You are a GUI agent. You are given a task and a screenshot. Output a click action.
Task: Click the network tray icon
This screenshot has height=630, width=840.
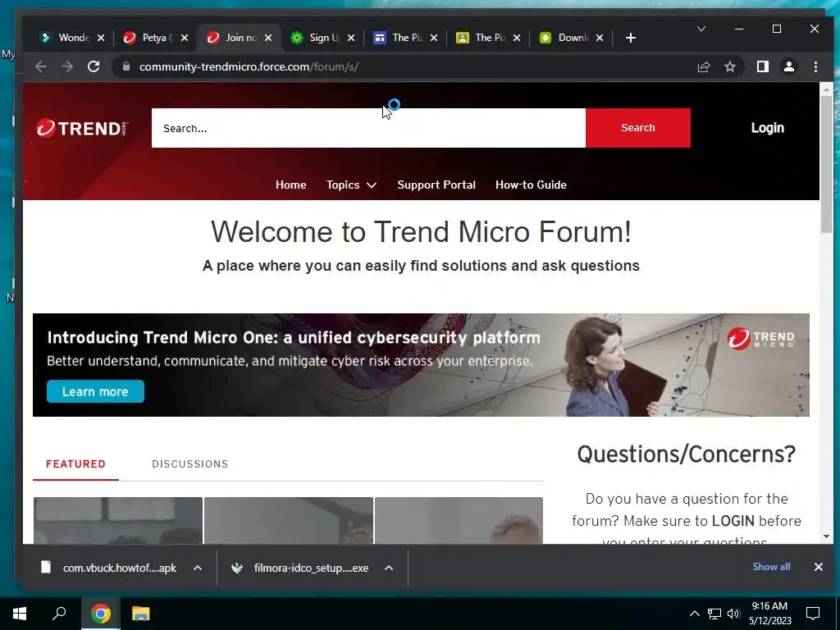[x=714, y=614]
